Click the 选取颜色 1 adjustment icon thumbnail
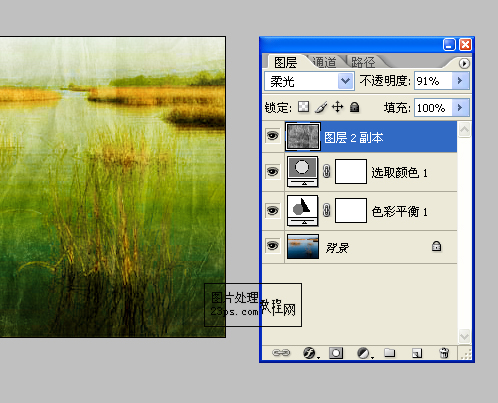 (x=303, y=172)
